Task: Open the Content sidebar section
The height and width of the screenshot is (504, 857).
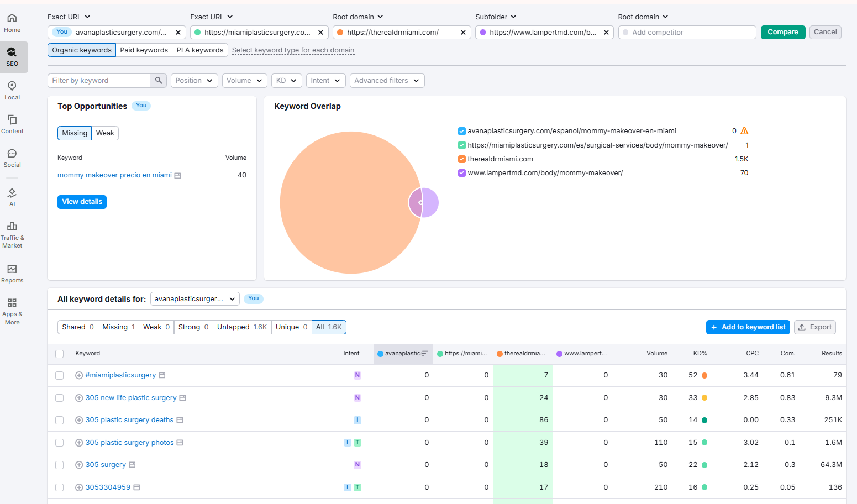Action: click(x=12, y=124)
